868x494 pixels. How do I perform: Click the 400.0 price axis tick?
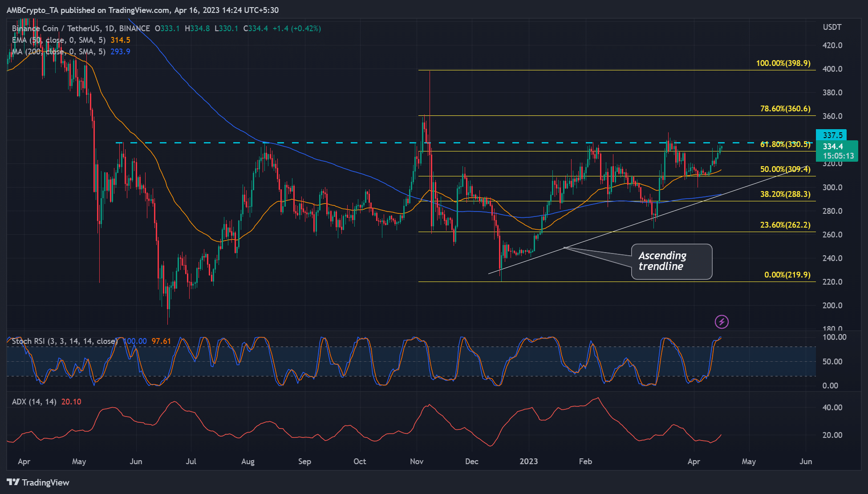[832, 69]
